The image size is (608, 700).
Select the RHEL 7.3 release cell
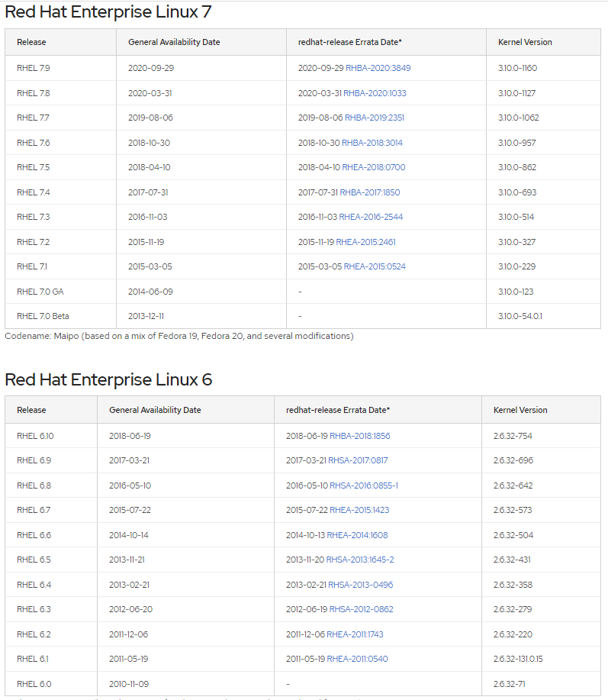[61, 217]
